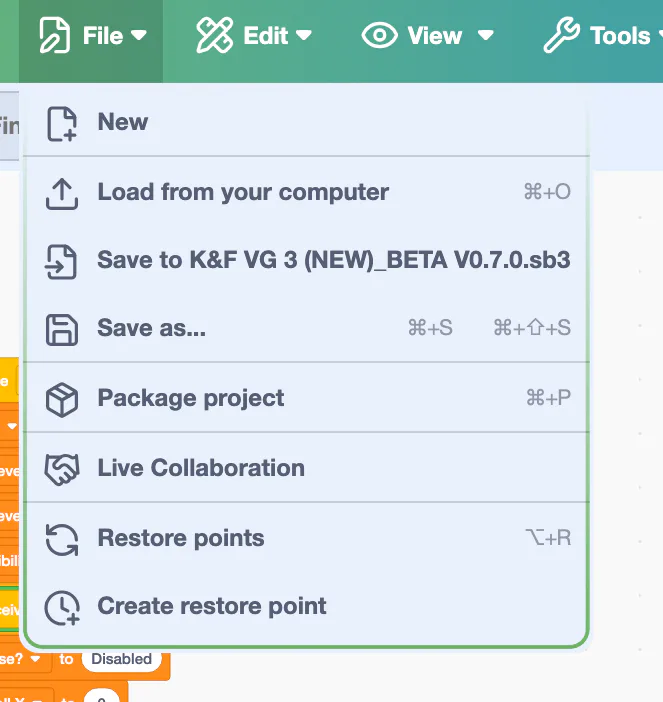The height and width of the screenshot is (702, 663).
Task: Collapse the File menu
Action: click(x=92, y=36)
